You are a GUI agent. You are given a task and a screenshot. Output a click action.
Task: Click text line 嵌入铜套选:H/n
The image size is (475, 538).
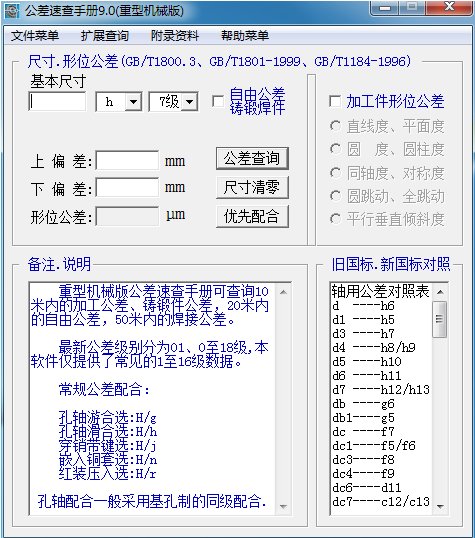click(x=108, y=460)
